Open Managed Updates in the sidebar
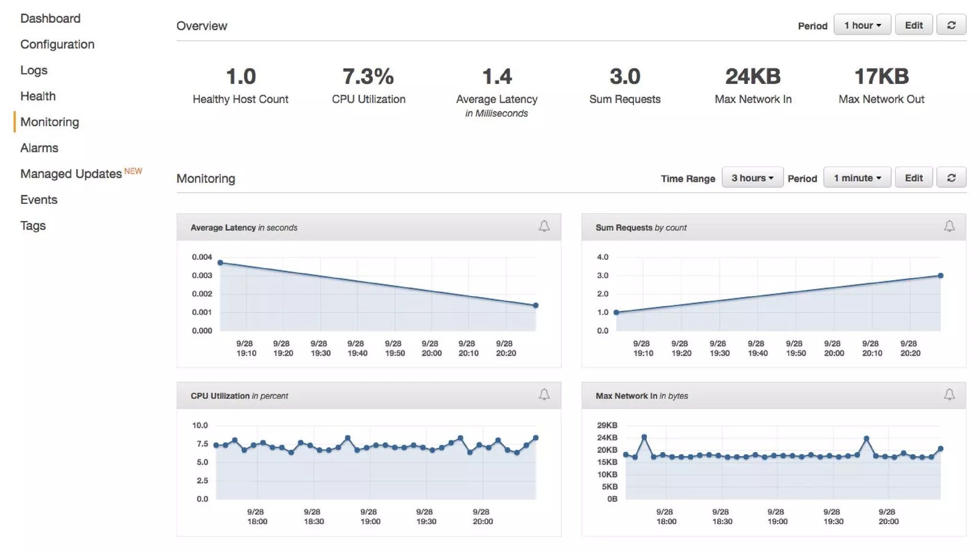This screenshot has height=551, width=980. point(71,174)
